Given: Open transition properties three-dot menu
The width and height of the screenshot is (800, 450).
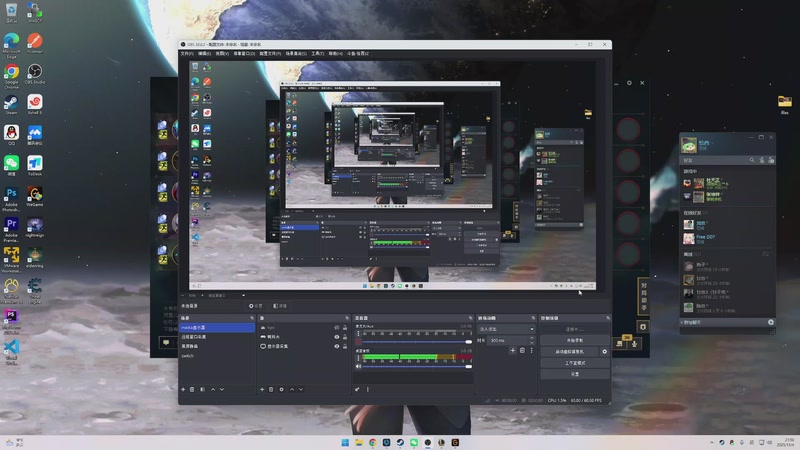Looking at the screenshot, I should 531,351.
